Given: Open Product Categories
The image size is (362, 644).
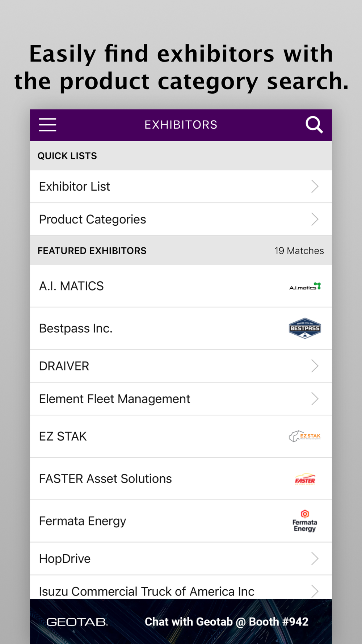Looking at the screenshot, I should pyautogui.click(x=181, y=219).
